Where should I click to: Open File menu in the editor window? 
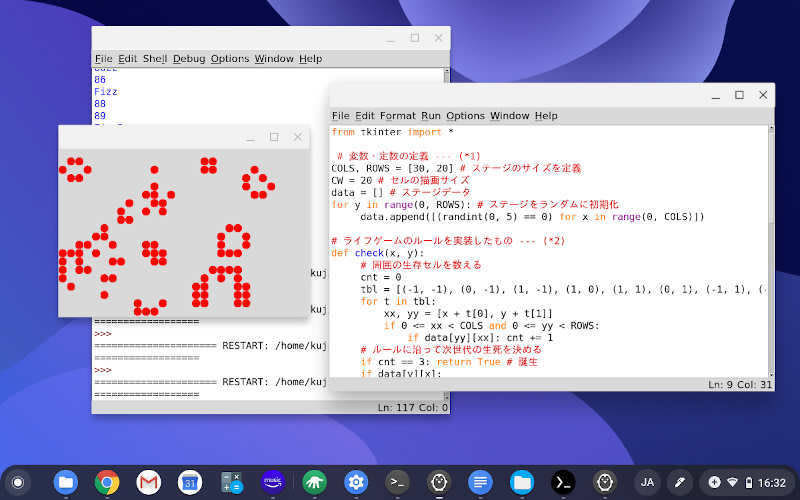(340, 116)
